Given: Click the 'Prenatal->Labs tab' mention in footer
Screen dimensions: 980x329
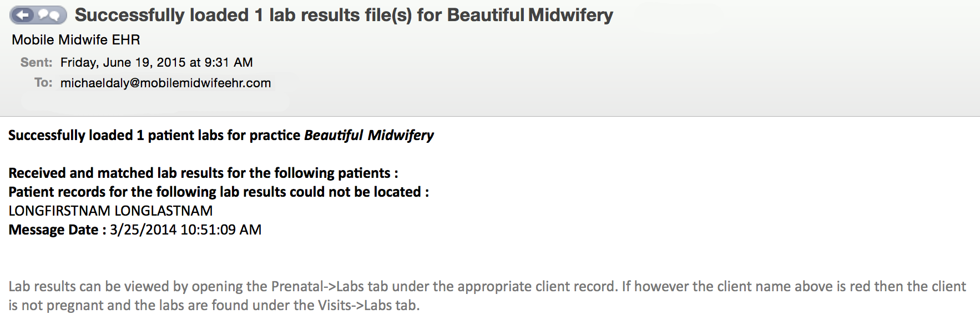Looking at the screenshot, I should coord(329,287).
